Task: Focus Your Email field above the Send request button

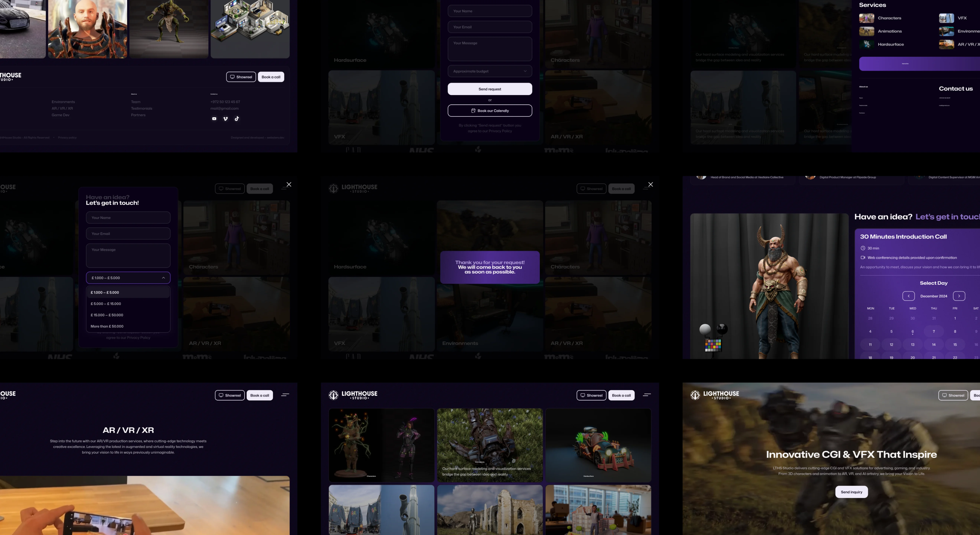Action: pos(490,27)
